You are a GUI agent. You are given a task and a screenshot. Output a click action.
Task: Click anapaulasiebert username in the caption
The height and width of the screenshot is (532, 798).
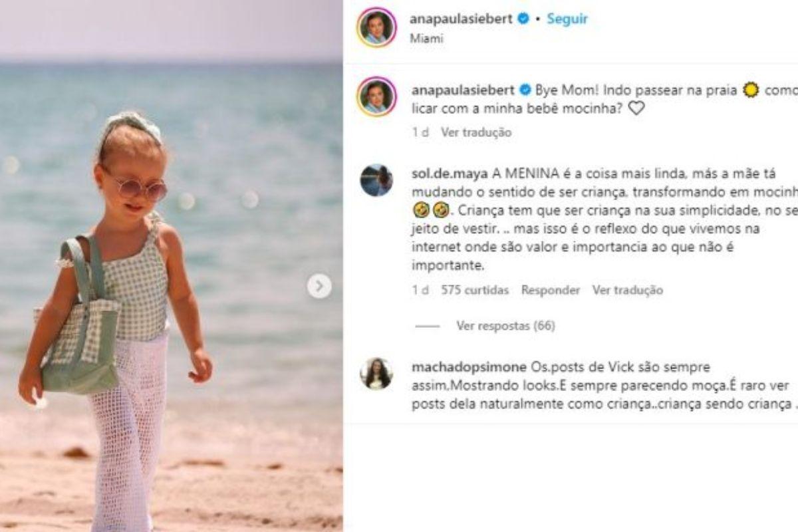pos(463,91)
